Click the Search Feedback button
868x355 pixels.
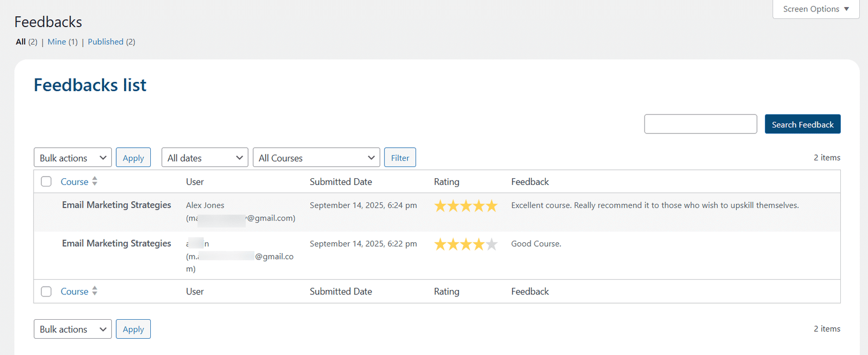[x=803, y=124]
